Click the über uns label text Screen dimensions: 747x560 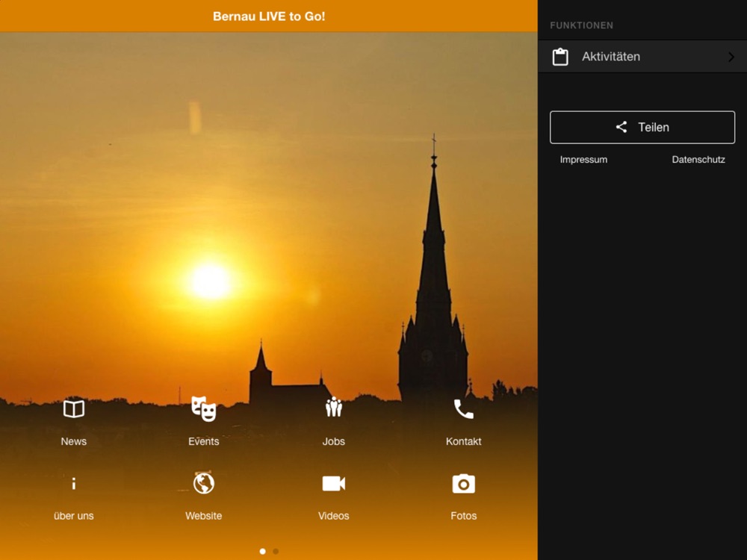[74, 516]
